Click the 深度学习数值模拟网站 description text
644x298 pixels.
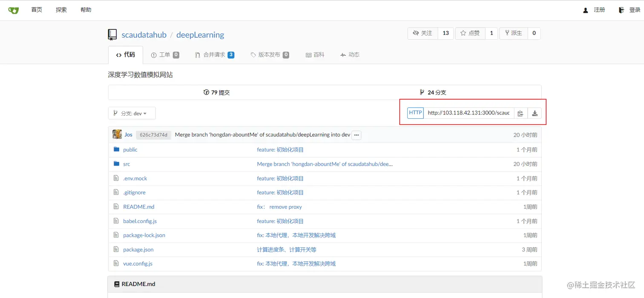pos(141,75)
